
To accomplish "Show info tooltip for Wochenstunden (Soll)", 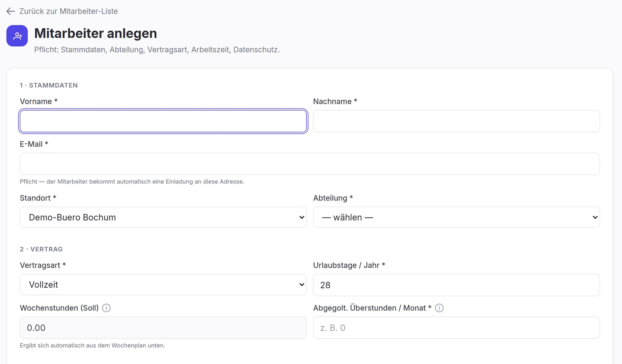I will coord(107,308).
